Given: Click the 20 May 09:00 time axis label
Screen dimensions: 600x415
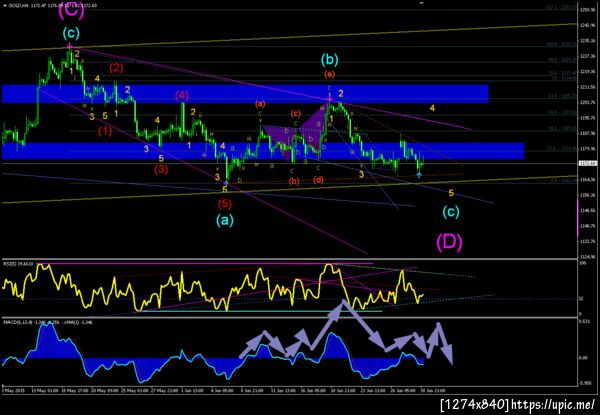Looking at the screenshot, I should 105,391.
